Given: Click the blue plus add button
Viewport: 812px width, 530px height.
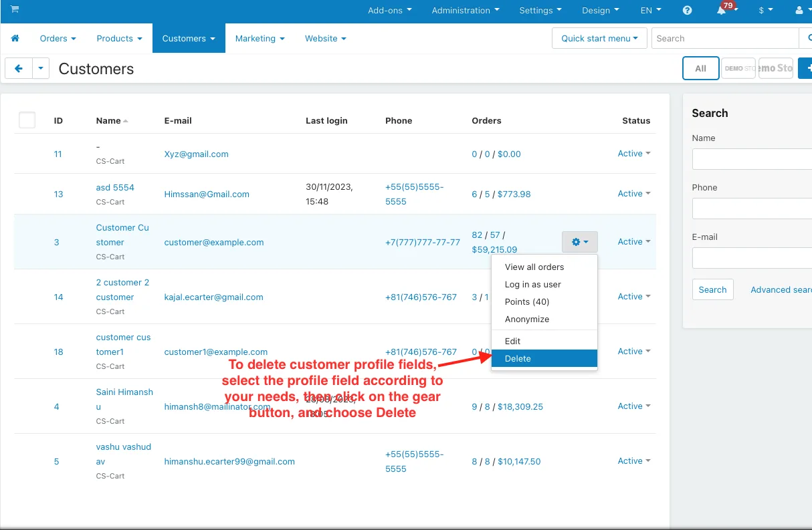Looking at the screenshot, I should [x=805, y=68].
